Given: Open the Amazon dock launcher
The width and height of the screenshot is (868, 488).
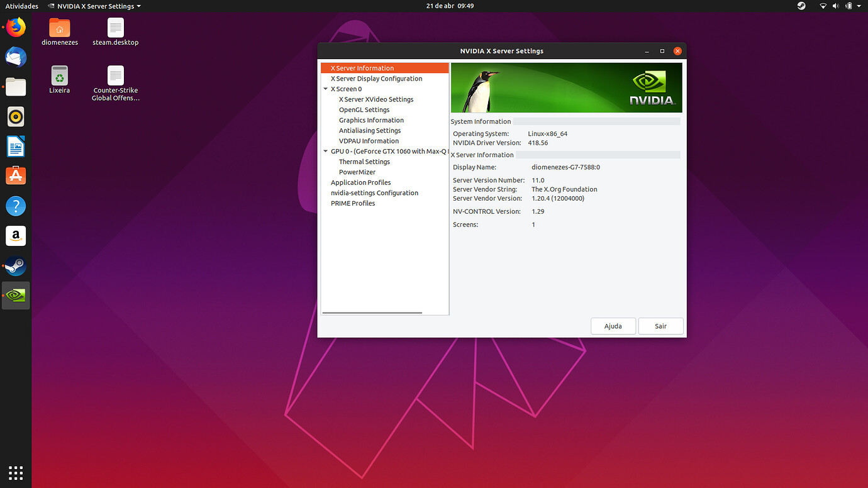Looking at the screenshot, I should tap(16, 236).
